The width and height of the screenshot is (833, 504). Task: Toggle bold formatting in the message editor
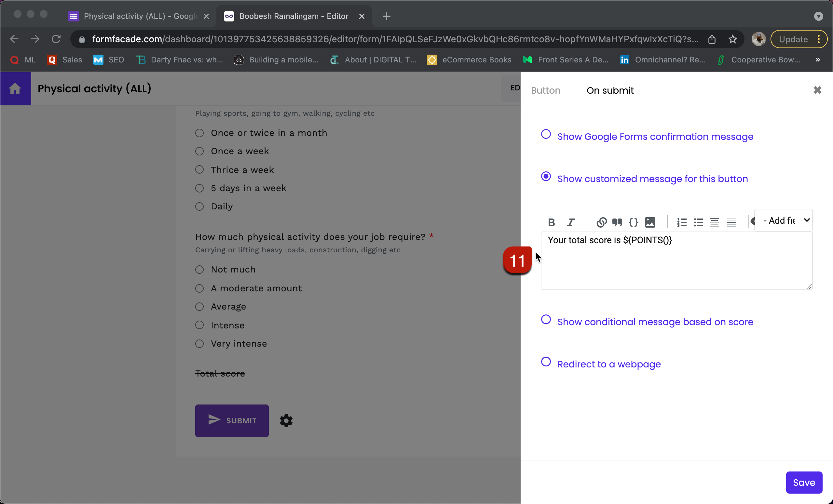point(551,222)
